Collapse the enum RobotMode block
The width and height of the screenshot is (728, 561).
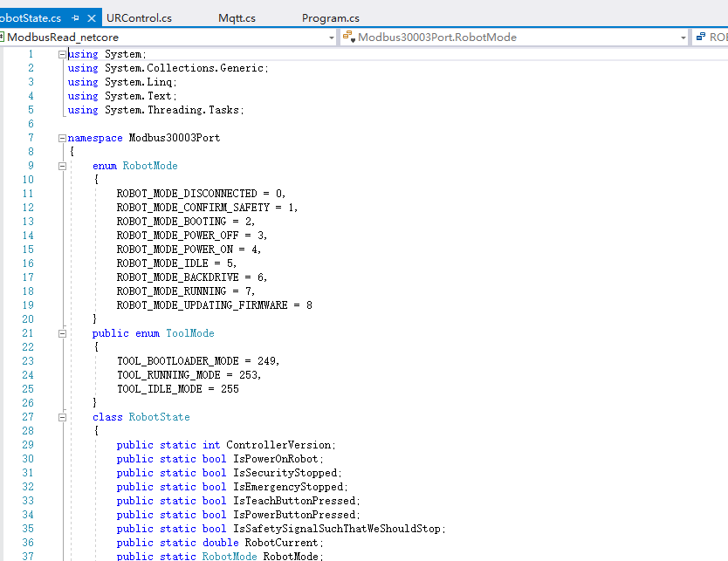pos(62,166)
